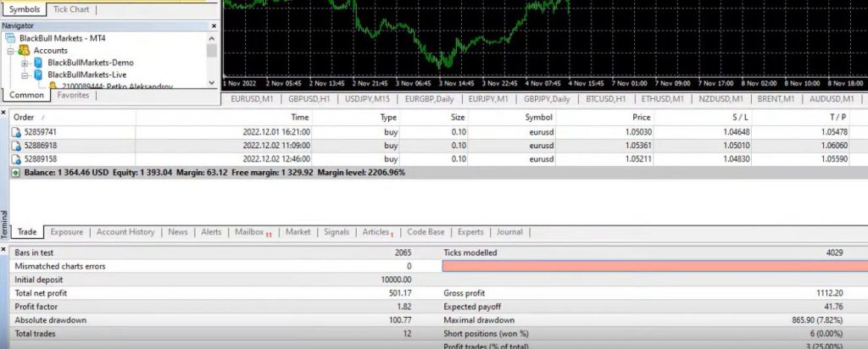Switch to the Account History tab
Screen dimensions: 868x349
point(125,232)
